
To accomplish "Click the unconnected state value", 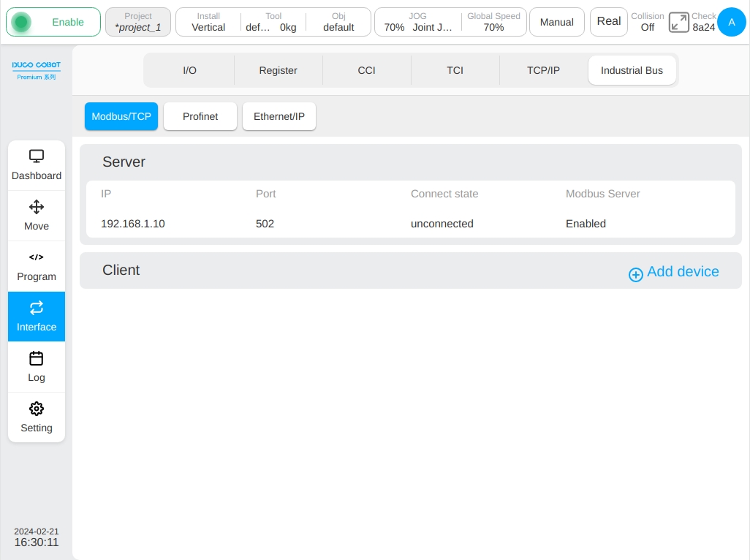I will [442, 224].
